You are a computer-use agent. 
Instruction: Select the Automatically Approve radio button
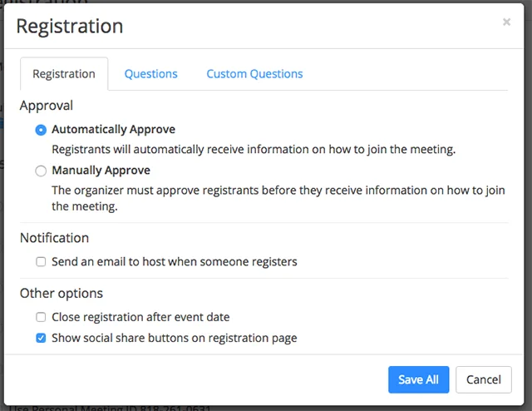(41, 130)
